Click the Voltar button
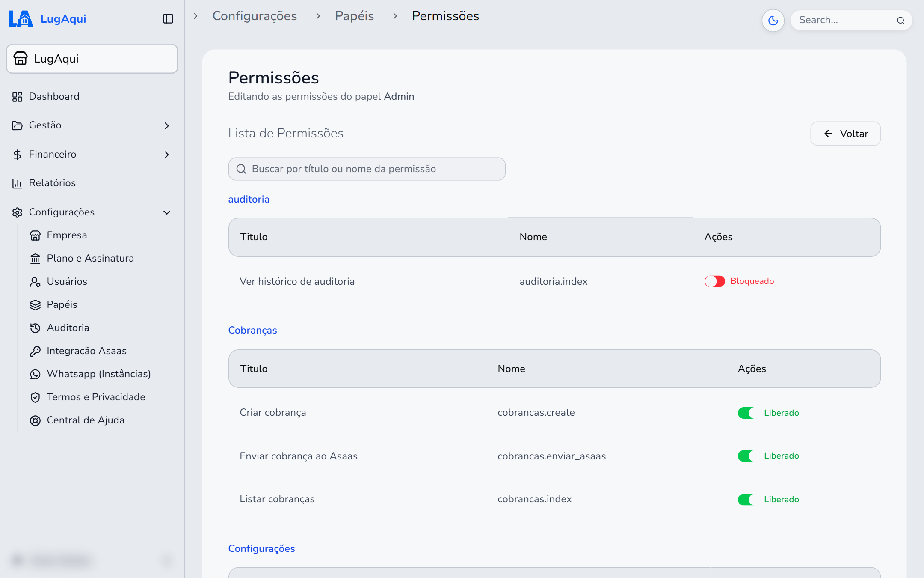The height and width of the screenshot is (578, 924). (845, 134)
